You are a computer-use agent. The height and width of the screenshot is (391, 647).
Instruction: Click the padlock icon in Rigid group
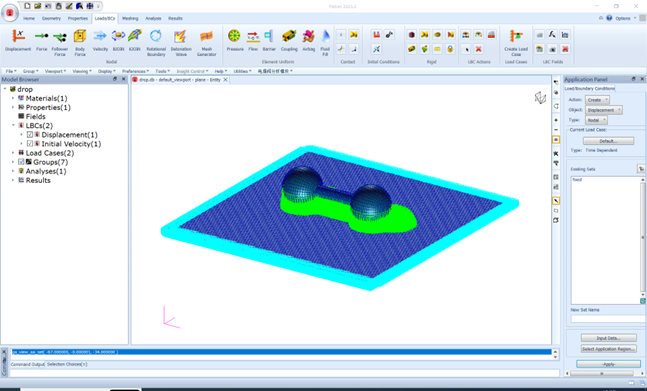point(450,49)
